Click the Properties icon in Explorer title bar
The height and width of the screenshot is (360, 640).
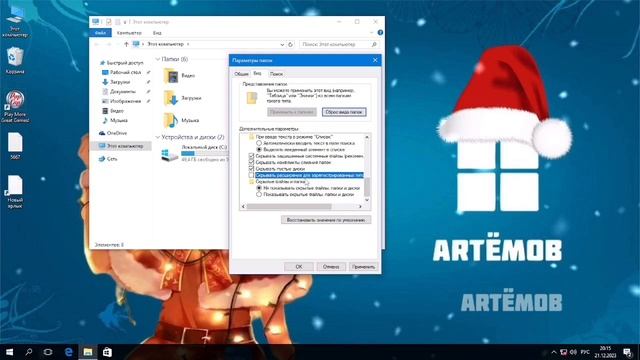[109, 22]
